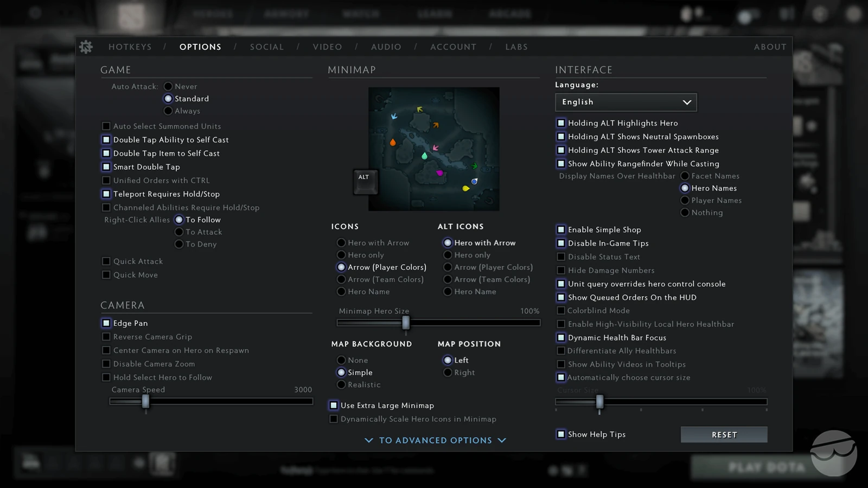Enable Auto Select Summoned Units

[106, 126]
